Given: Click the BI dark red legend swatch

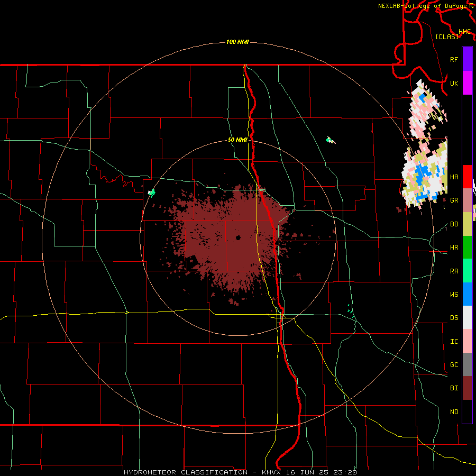Looking at the screenshot, I should click(467, 388).
